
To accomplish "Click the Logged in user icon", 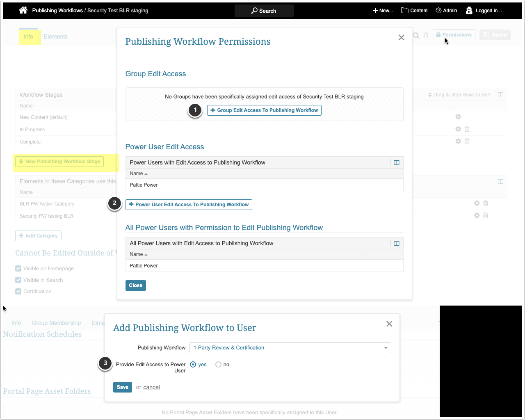I will click(469, 11).
